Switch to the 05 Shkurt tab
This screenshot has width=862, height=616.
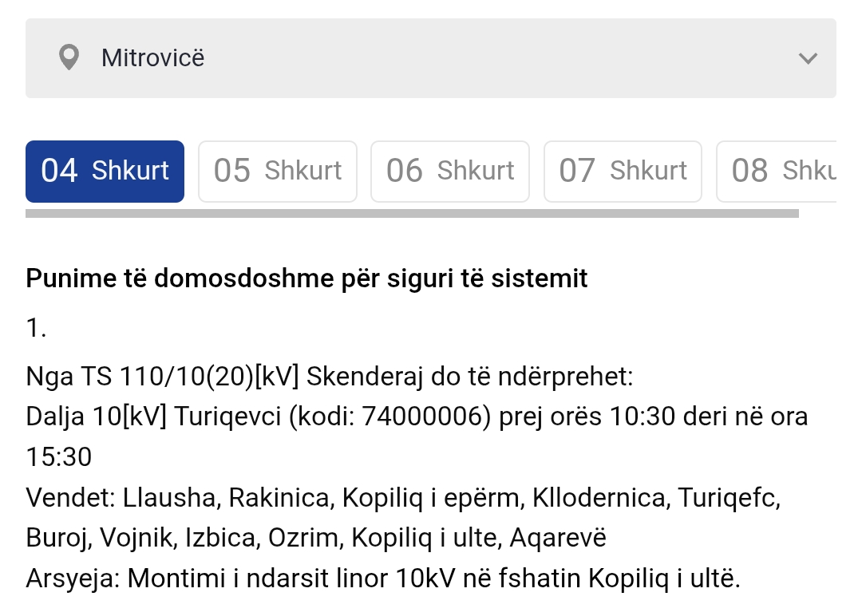point(278,171)
